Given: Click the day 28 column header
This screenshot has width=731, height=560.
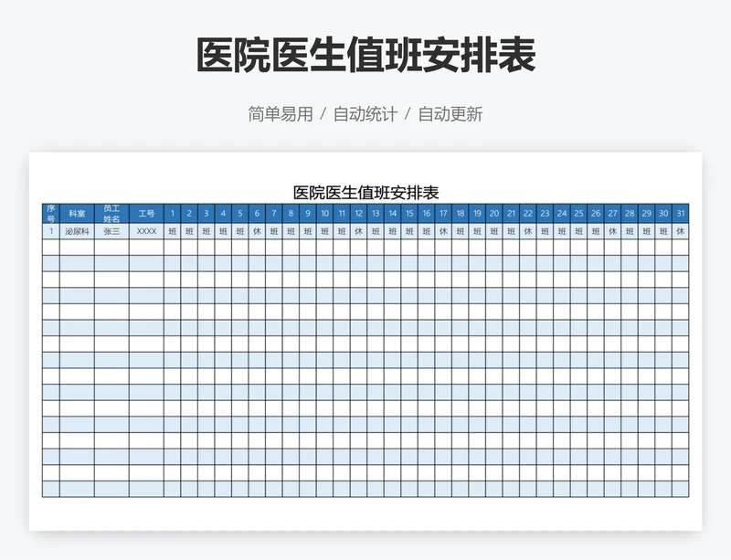Looking at the screenshot, I should pos(630,214).
